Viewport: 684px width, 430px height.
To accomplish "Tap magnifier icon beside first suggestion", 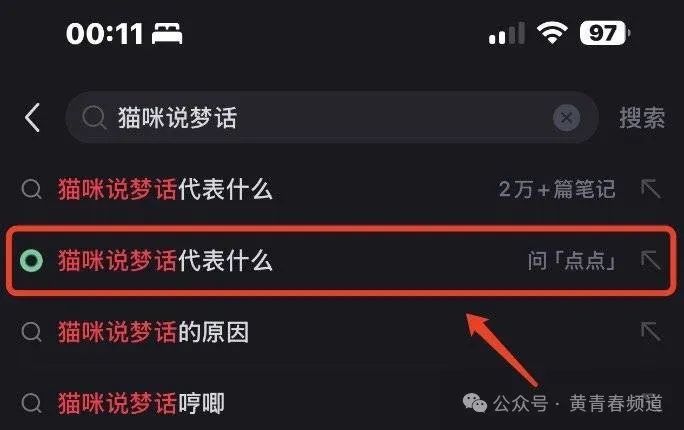I will point(31,189).
